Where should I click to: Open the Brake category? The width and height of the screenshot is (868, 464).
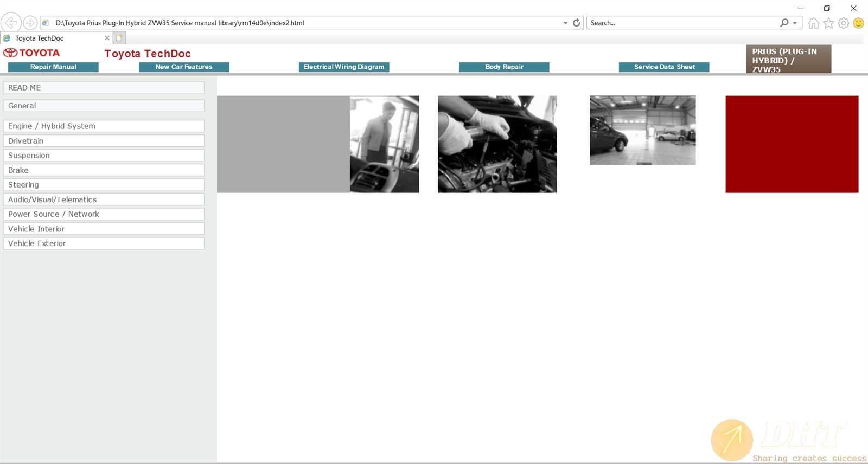pyautogui.click(x=104, y=170)
